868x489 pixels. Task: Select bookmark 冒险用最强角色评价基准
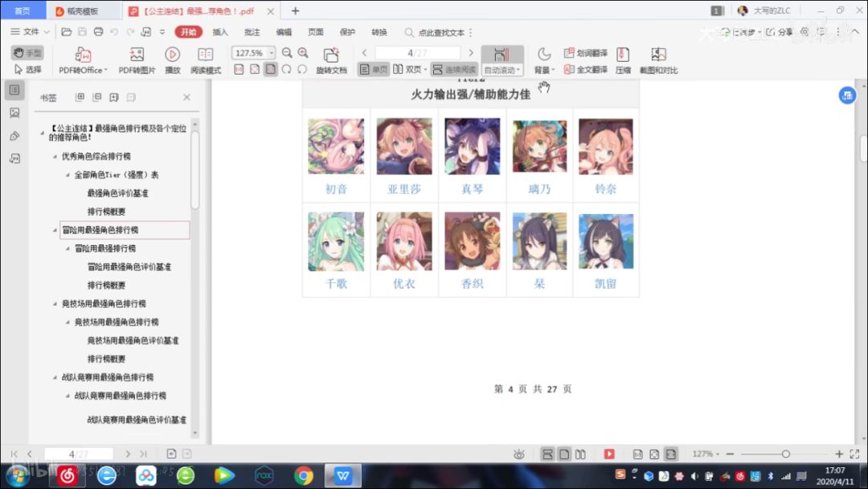pos(129,267)
